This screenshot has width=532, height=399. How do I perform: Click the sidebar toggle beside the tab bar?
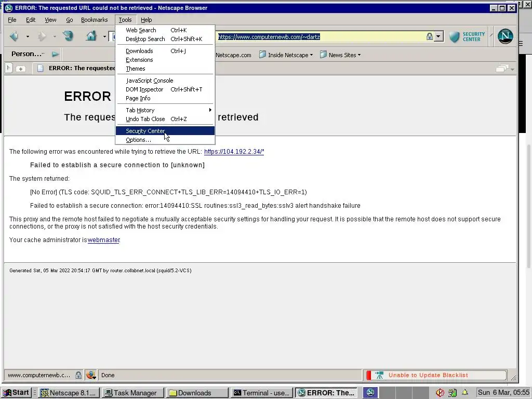(x=9, y=68)
